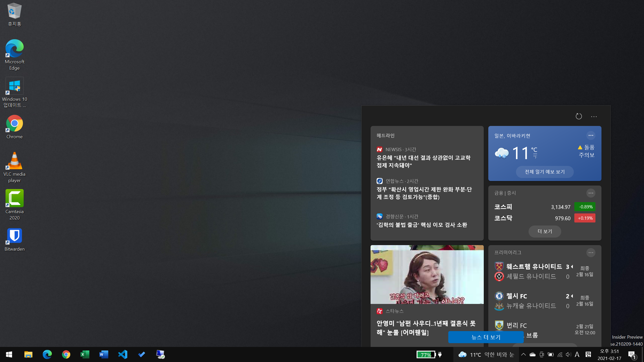
Task: Open Microsoft To Do checkmark taskbar icon
Action: click(x=142, y=354)
